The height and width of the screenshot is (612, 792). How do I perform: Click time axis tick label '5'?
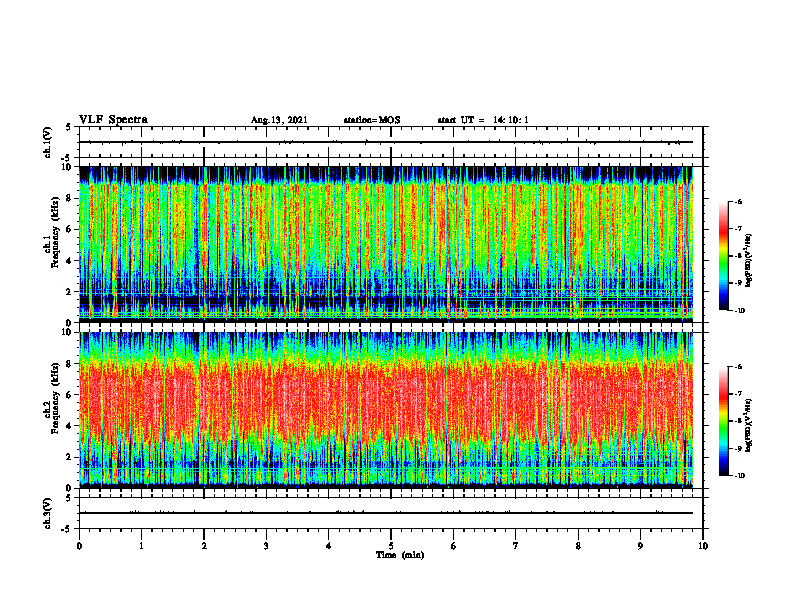pos(391,546)
